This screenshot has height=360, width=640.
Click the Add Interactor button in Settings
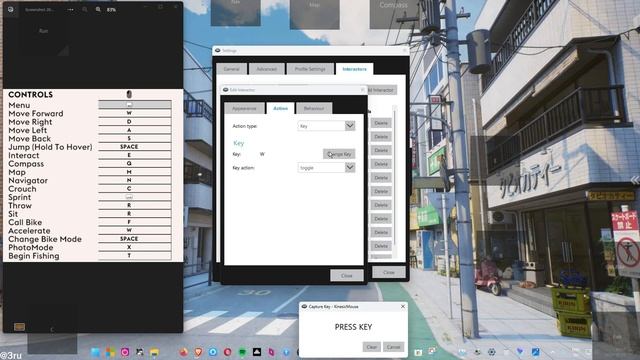coord(381,90)
